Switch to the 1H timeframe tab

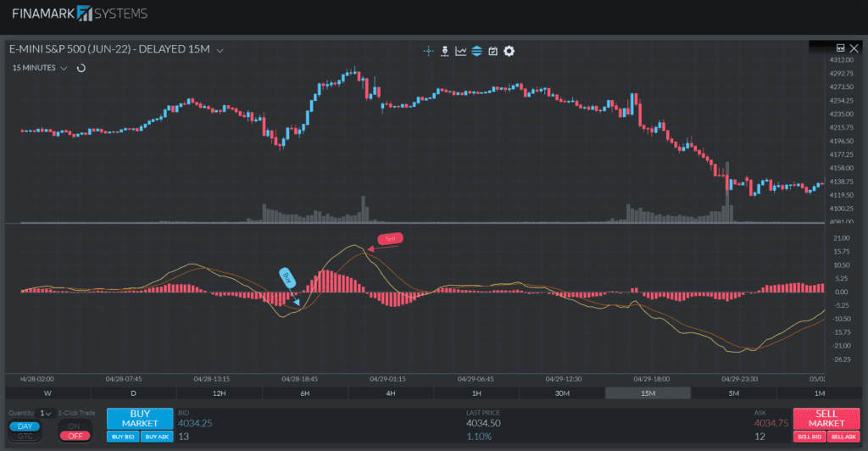476,393
